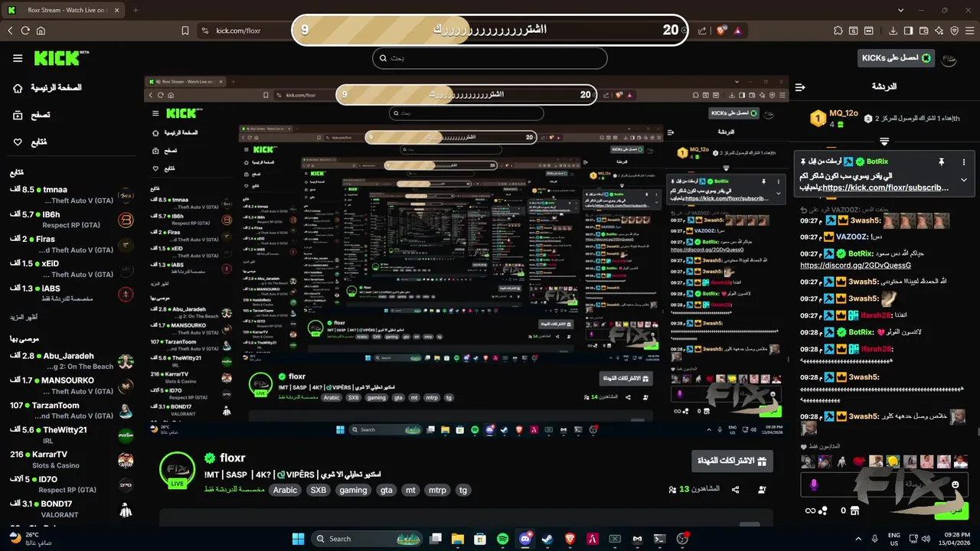Open tmnaa channel in the sidebar
The width and height of the screenshot is (980, 551).
73,195
